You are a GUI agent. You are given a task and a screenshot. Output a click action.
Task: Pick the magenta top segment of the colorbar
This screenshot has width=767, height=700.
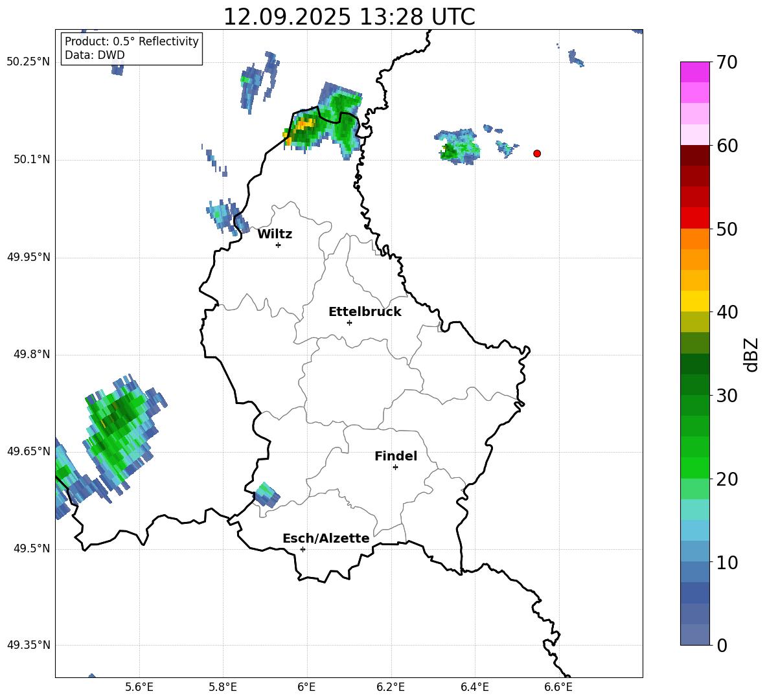pyautogui.click(x=694, y=72)
